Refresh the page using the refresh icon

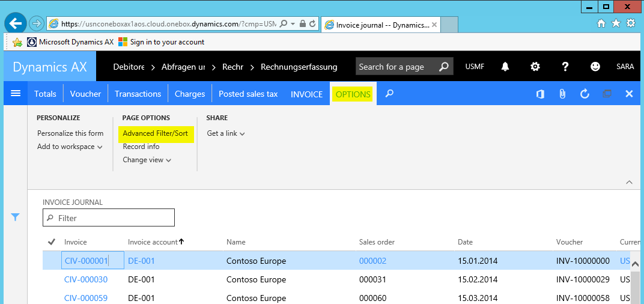pos(585,94)
